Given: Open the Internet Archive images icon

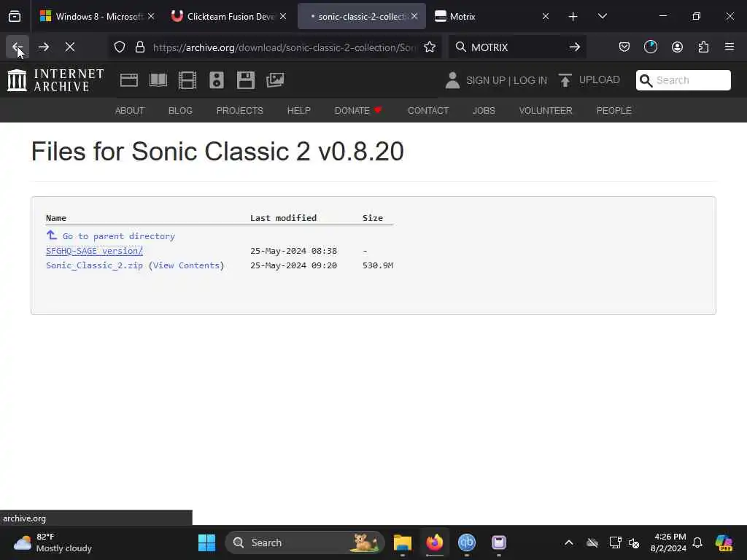Looking at the screenshot, I should (275, 80).
